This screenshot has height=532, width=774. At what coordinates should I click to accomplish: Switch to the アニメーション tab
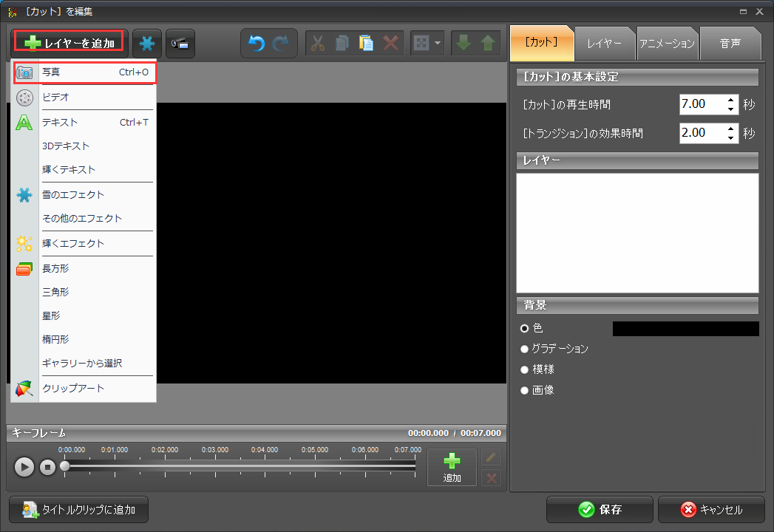click(x=667, y=44)
